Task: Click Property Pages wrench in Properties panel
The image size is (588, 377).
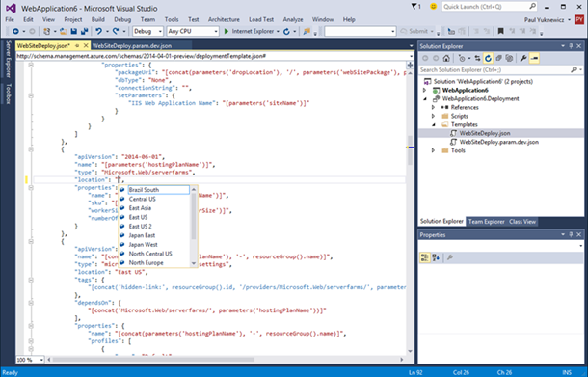Action: coord(450,257)
